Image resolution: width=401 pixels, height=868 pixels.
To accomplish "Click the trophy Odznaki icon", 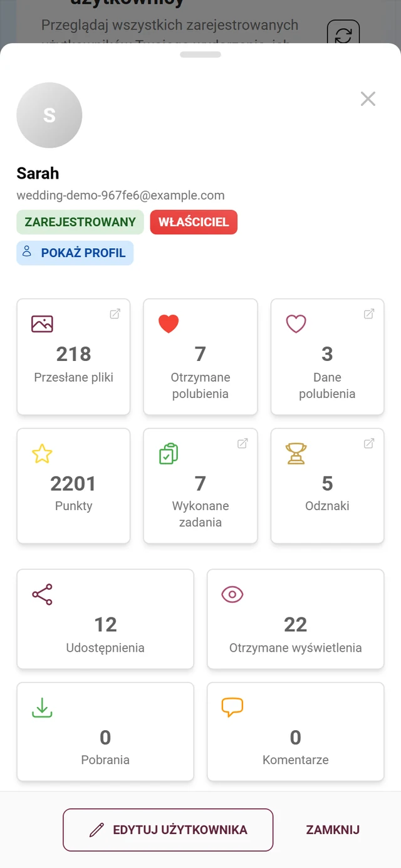I will point(296,453).
